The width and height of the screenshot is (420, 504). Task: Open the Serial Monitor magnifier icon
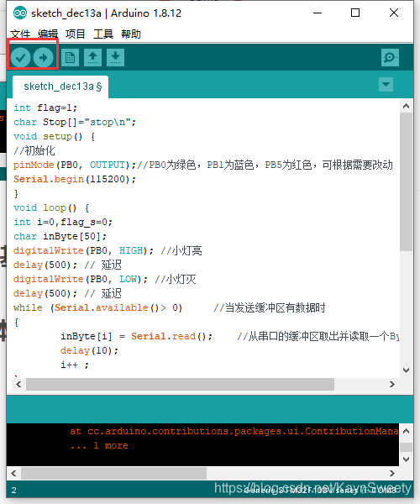[x=390, y=57]
